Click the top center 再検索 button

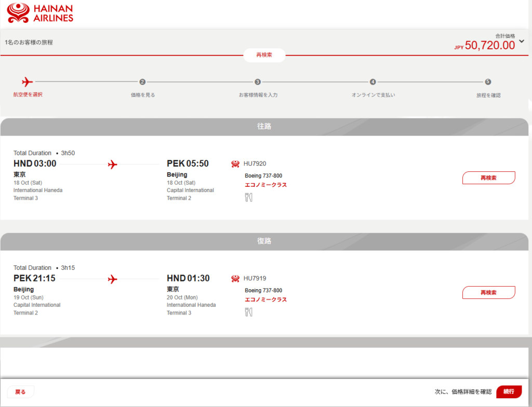pos(264,55)
